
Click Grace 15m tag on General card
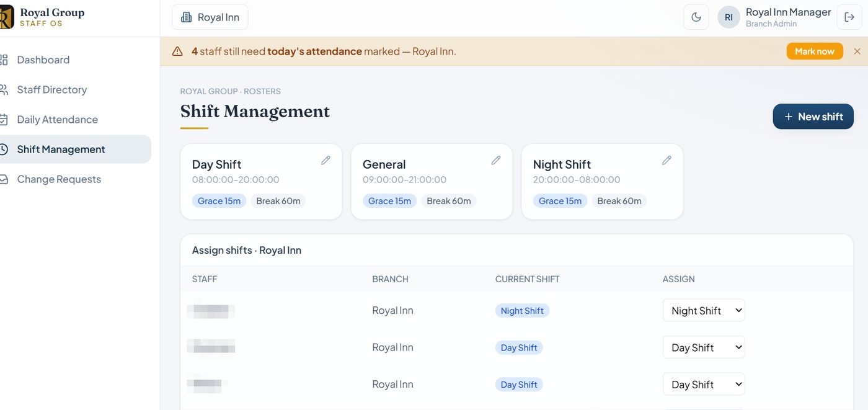point(389,201)
